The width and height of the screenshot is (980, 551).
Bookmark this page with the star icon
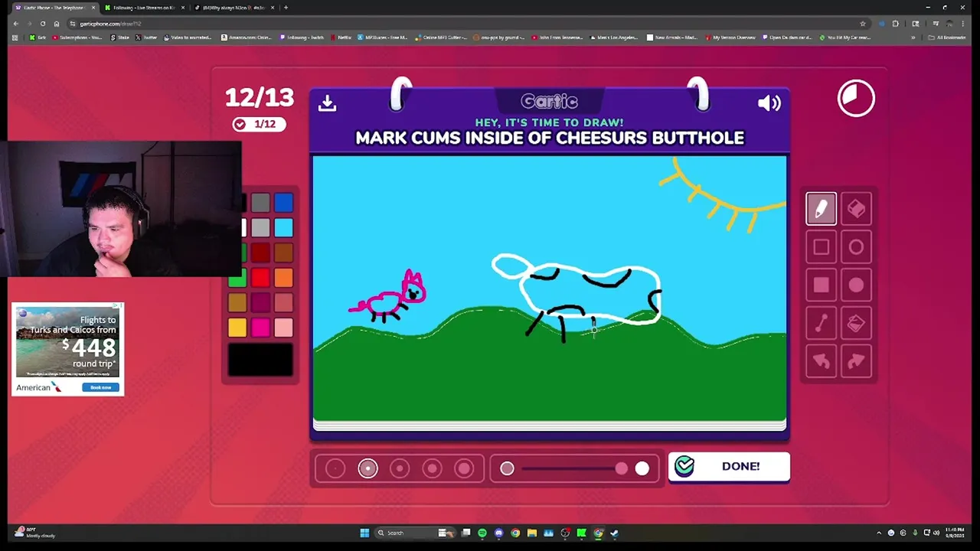[x=863, y=24]
